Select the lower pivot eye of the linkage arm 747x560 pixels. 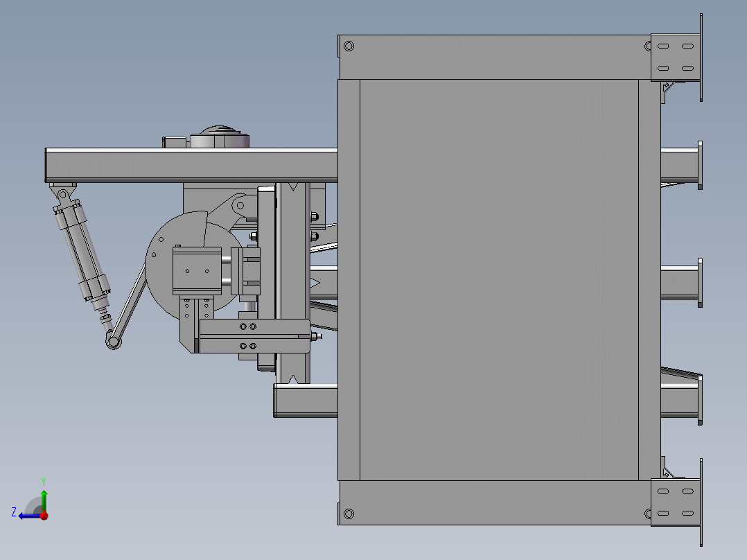click(x=114, y=341)
